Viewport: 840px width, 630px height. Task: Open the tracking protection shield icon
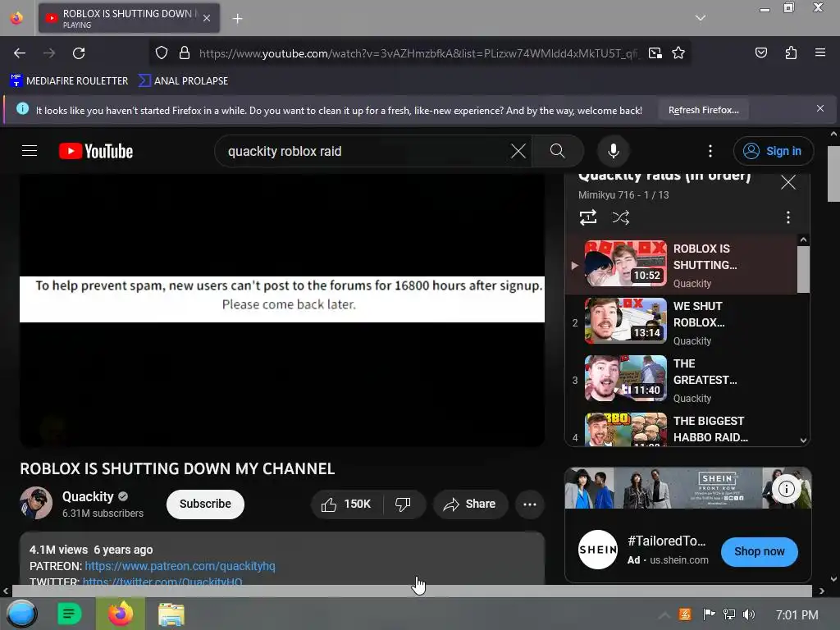tap(162, 52)
